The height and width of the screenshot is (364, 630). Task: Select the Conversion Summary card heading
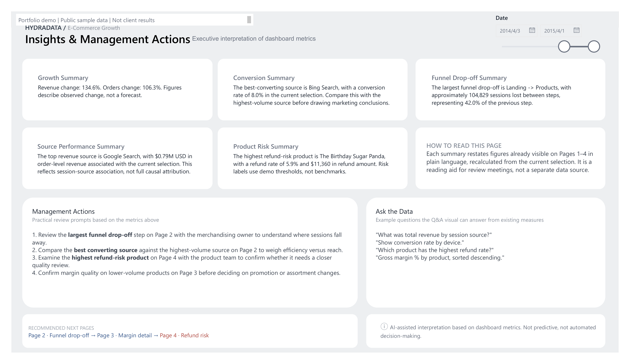[x=264, y=78]
